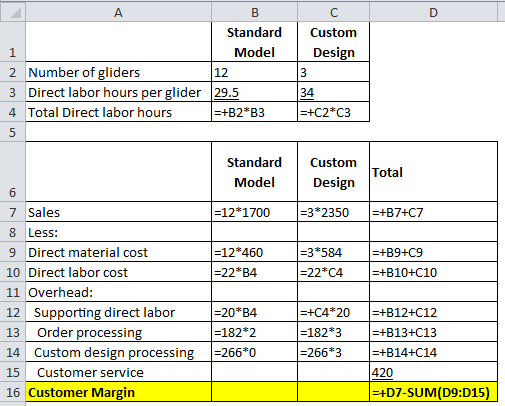
Task: Select formula =182*2
Action: (x=254, y=332)
